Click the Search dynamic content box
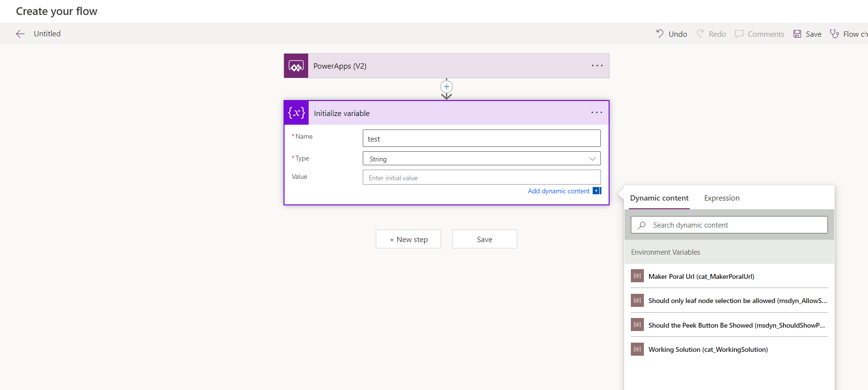 pos(729,225)
